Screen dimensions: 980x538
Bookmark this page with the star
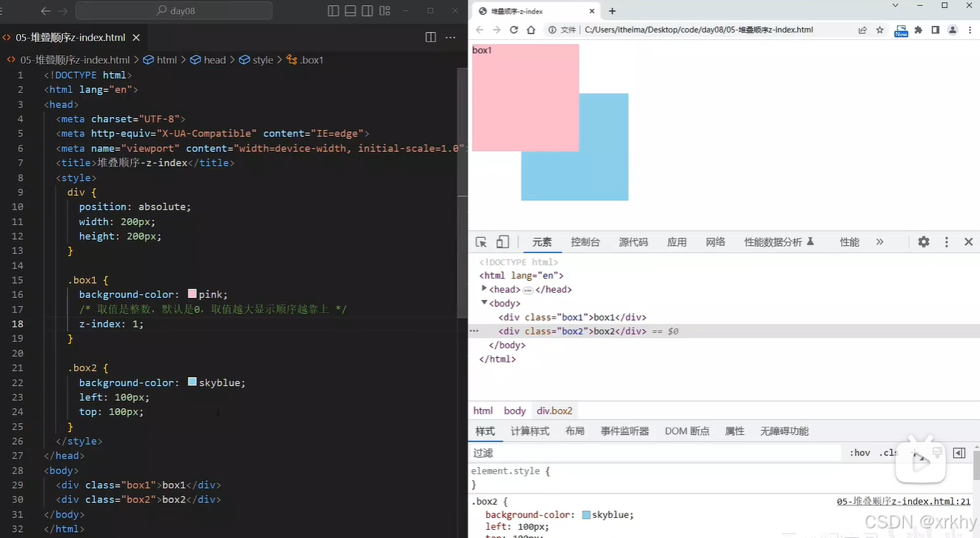coord(880,30)
